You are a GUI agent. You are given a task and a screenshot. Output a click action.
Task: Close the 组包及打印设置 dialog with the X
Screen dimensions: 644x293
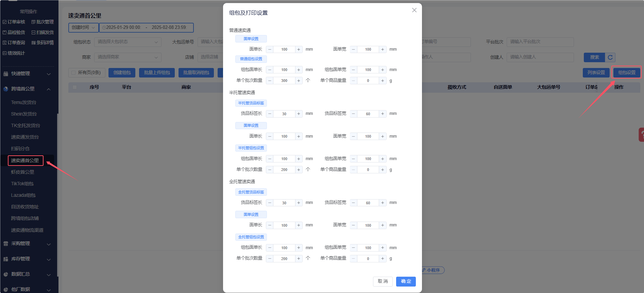click(414, 10)
